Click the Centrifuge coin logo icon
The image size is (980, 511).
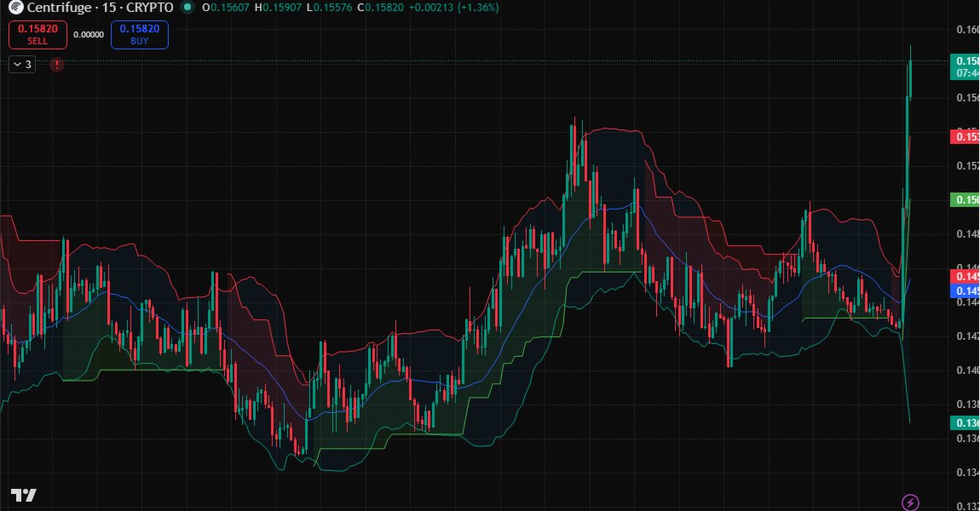(14, 8)
